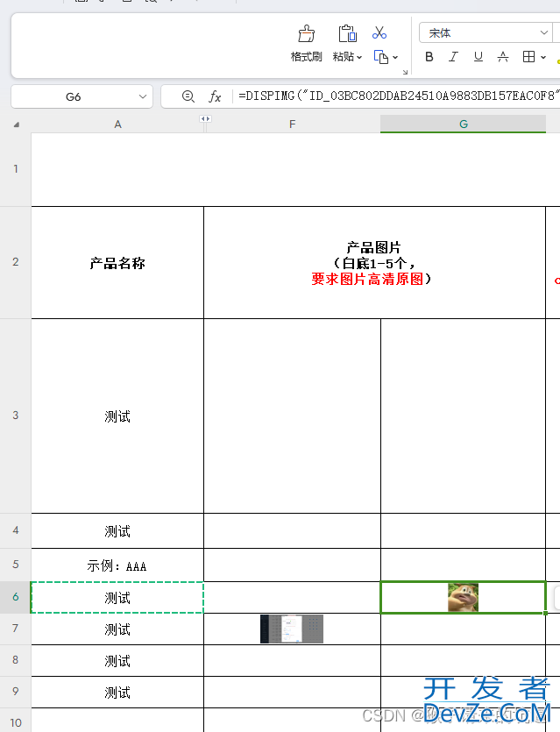Toggle bold formatting
This screenshot has height=732, width=560.
coord(429,57)
